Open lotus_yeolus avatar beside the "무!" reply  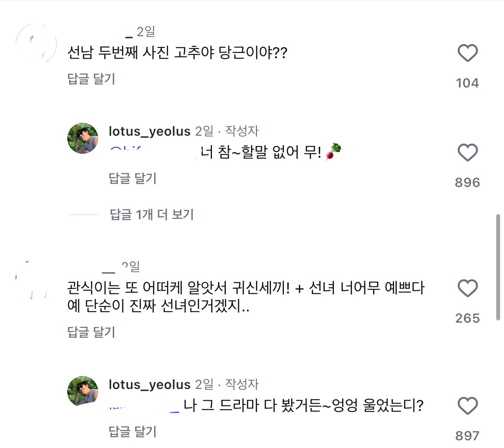tap(83, 138)
